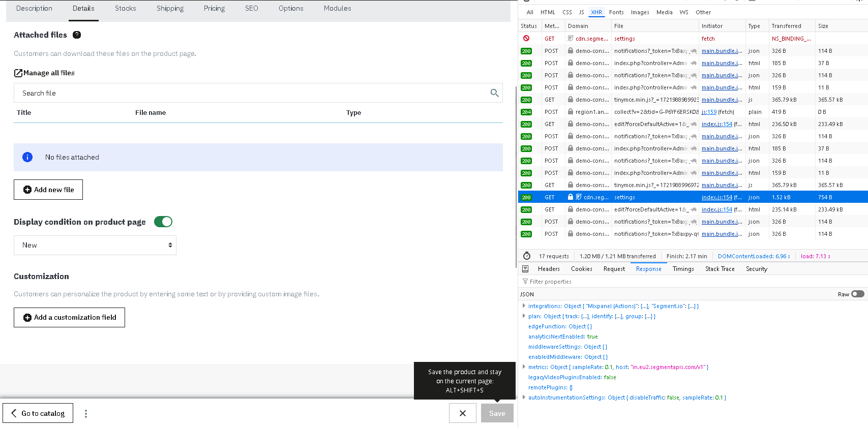The image size is (868, 428).
Task: Expand the plan object node
Action: tap(524, 316)
